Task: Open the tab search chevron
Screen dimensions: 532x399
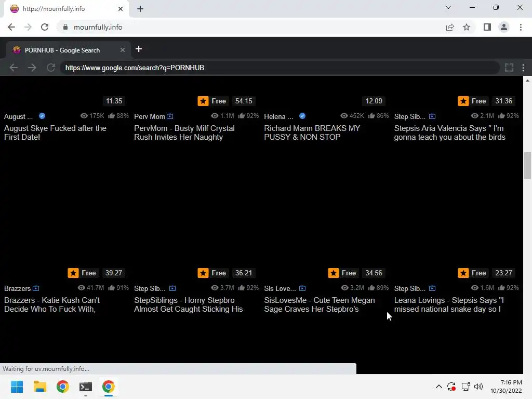Action: (448, 7)
